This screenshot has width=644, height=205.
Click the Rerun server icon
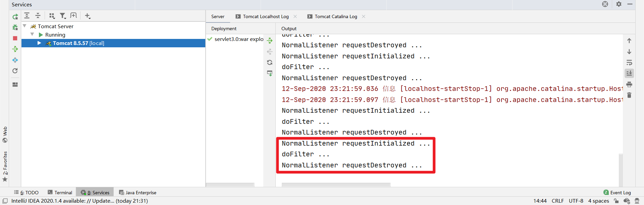click(x=15, y=17)
